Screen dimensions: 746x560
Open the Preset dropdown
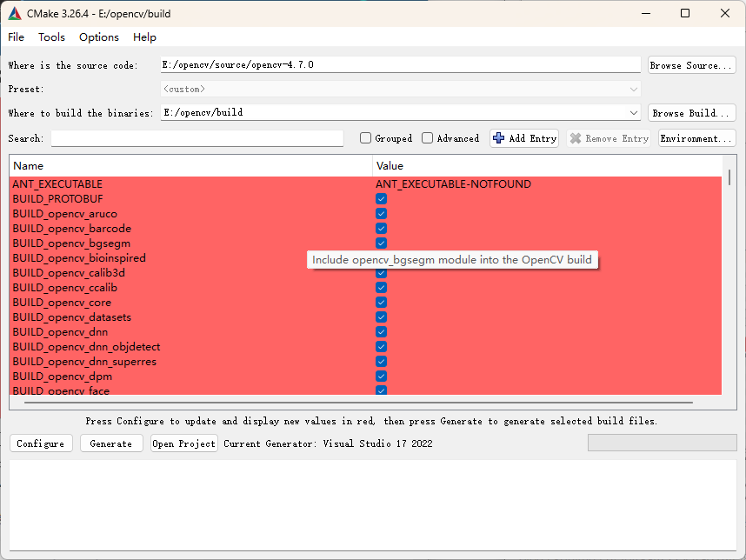pyautogui.click(x=634, y=88)
